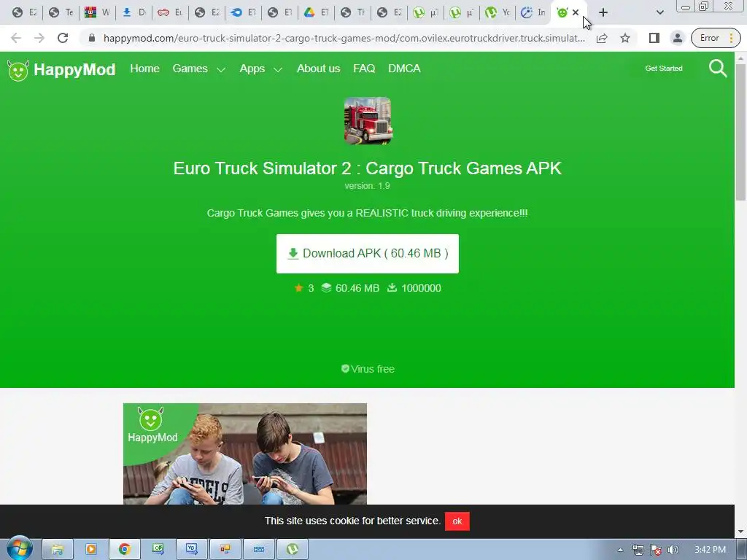Click the HappyMod logo icon in header
The width and height of the screenshot is (747, 560).
pyautogui.click(x=18, y=71)
